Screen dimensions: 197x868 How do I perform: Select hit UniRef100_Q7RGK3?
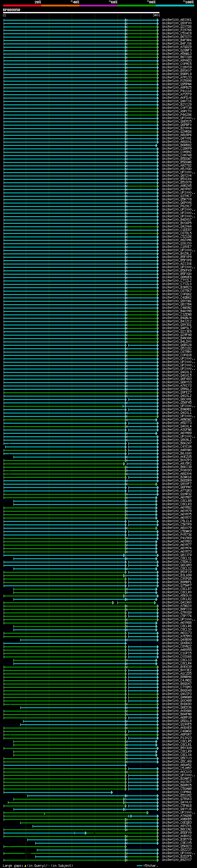click(177, 799)
